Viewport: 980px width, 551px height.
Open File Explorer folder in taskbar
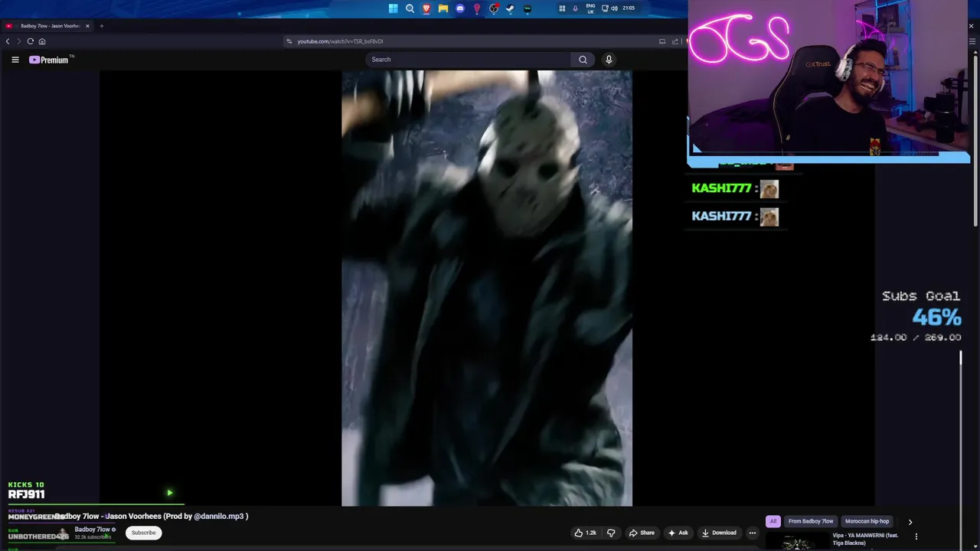(443, 8)
